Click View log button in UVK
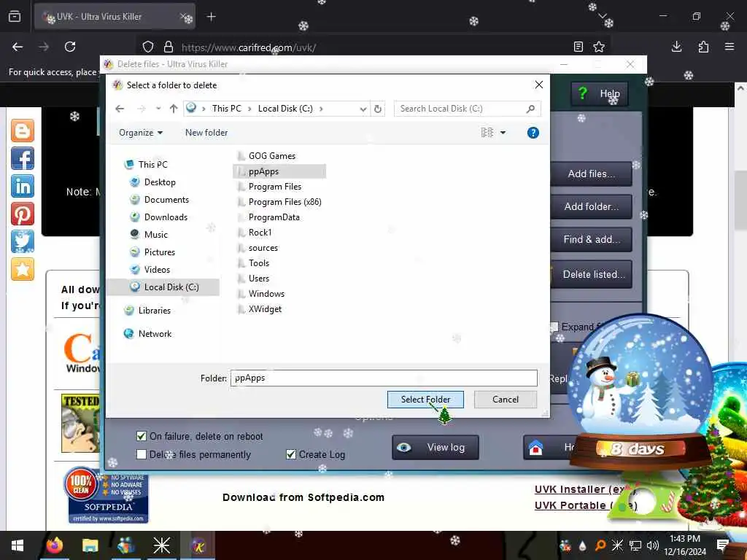The height and width of the screenshot is (560, 747). (x=436, y=447)
